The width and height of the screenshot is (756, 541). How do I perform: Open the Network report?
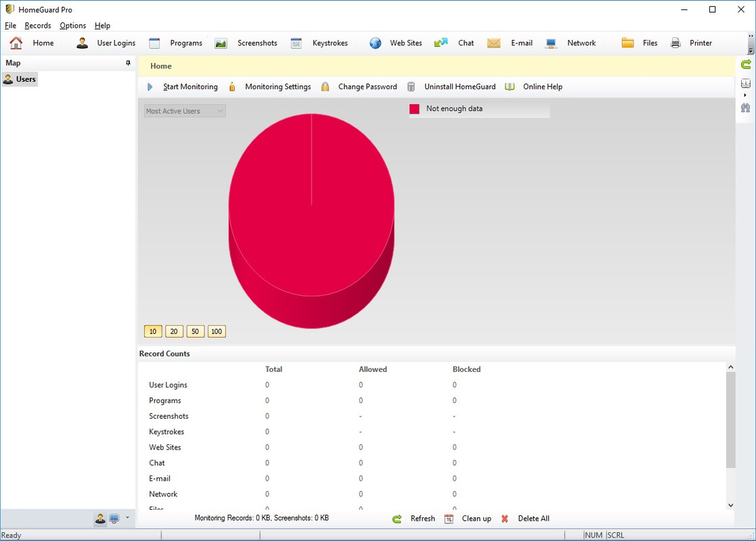[x=571, y=43]
